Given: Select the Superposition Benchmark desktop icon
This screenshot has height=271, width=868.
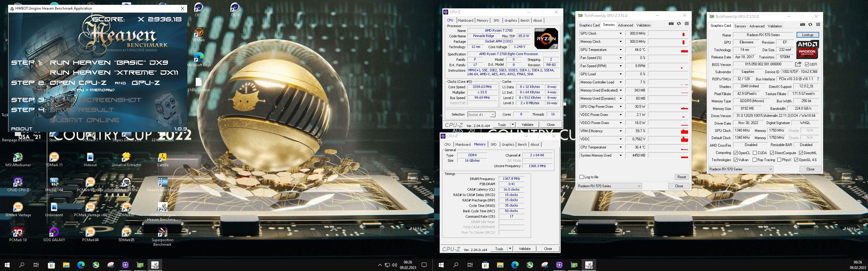Looking at the screenshot, I should (x=162, y=237).
